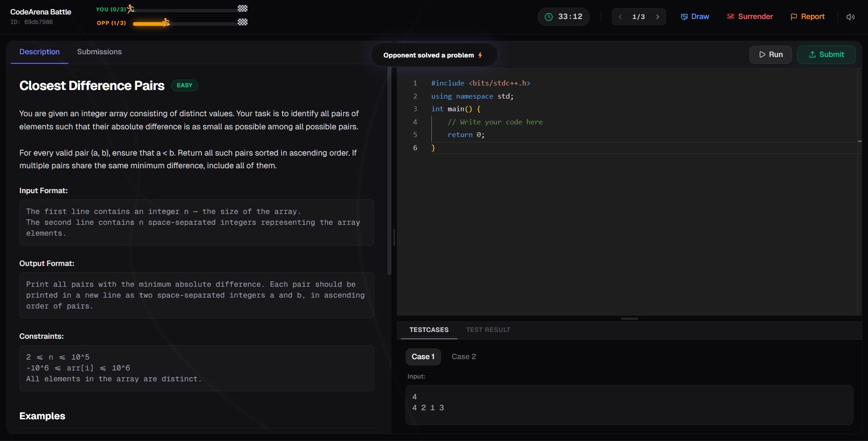Click the Submit upload icon
This screenshot has width=868, height=441.
(811, 54)
